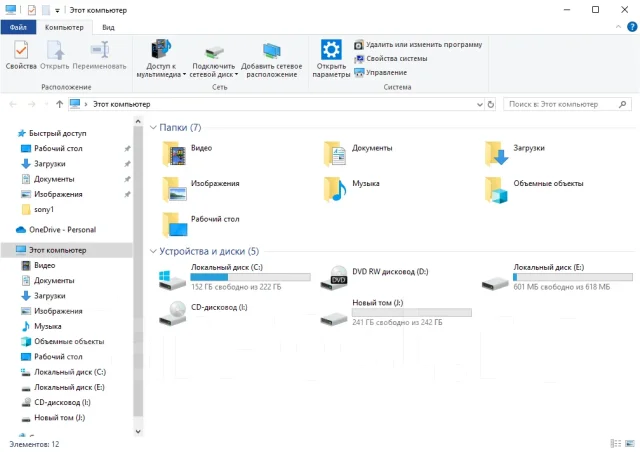Collapse the ribbon with the chevron

point(618,27)
